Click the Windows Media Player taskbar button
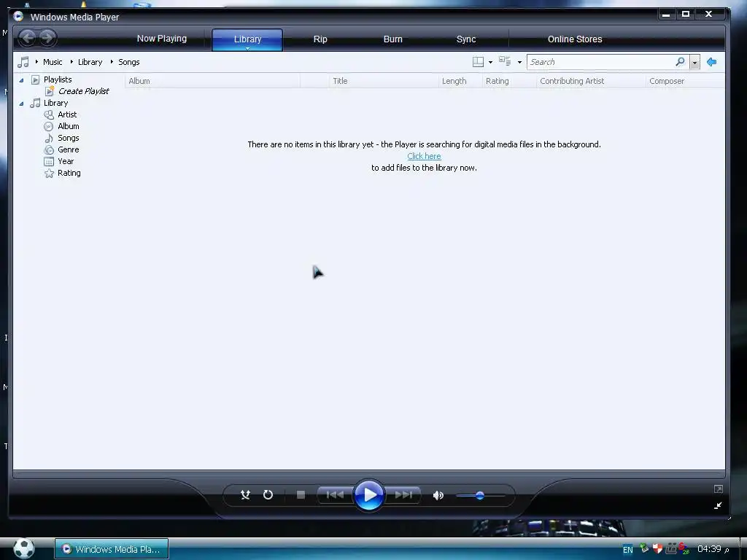Image resolution: width=747 pixels, height=560 pixels. tap(112, 548)
